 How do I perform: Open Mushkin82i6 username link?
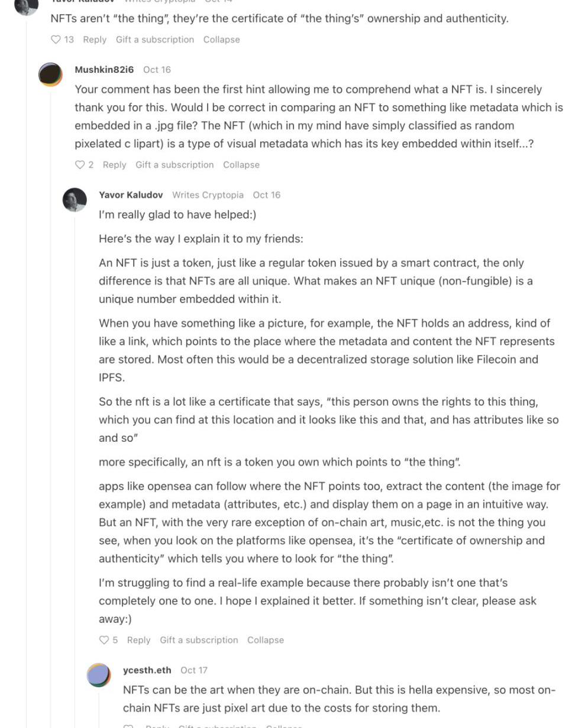click(104, 70)
